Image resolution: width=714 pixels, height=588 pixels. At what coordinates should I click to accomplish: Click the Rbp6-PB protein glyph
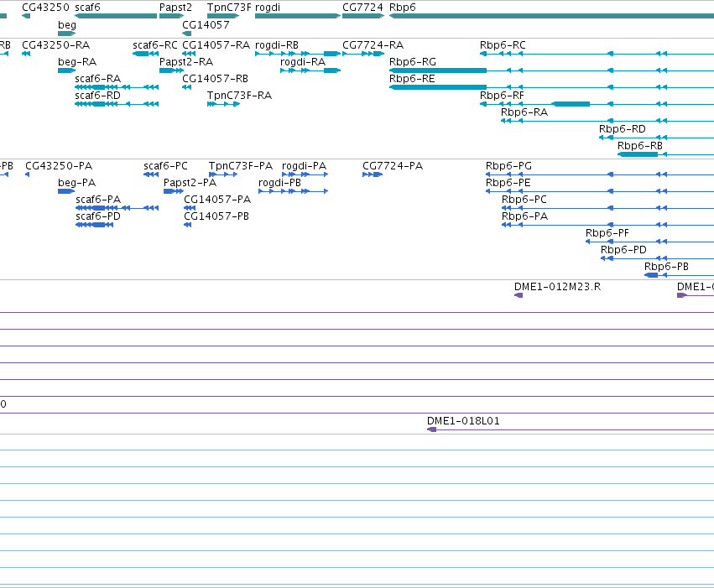point(651,275)
